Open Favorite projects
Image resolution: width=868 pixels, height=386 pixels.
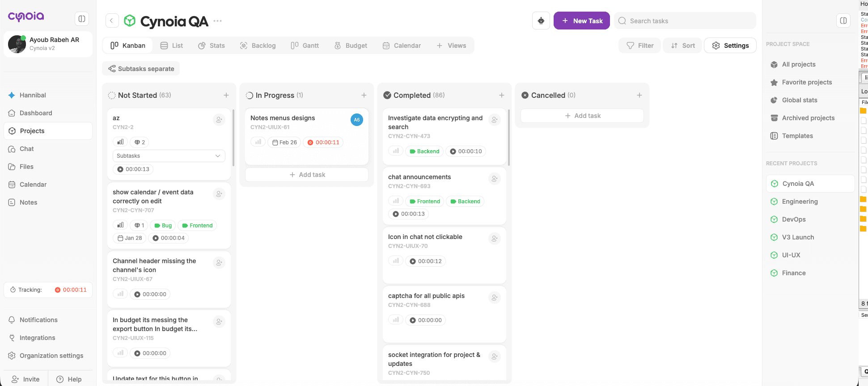click(x=810, y=82)
